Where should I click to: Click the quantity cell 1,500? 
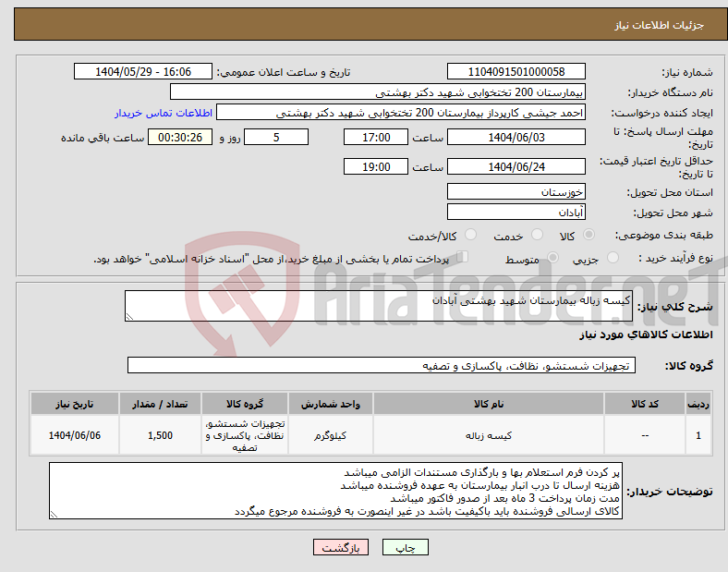(160, 435)
